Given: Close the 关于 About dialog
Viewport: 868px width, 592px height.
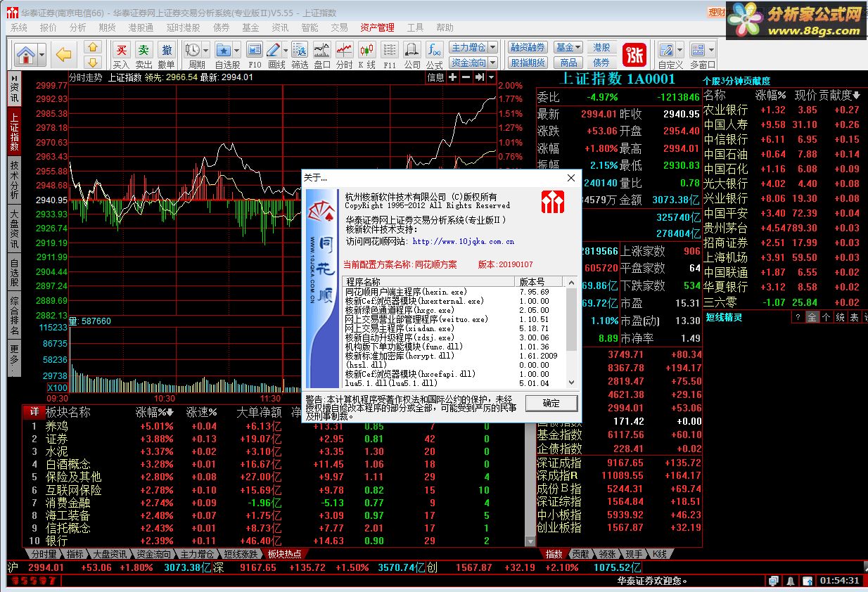Looking at the screenshot, I should click(571, 178).
